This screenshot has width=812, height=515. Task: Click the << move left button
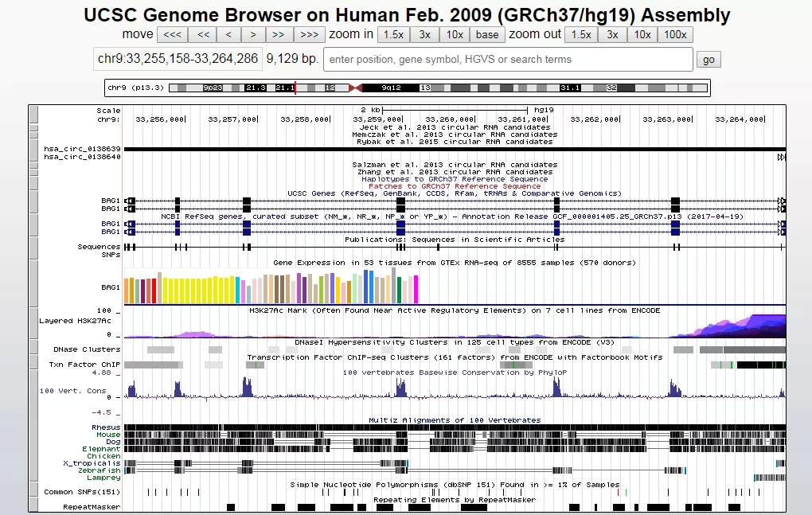coord(204,35)
